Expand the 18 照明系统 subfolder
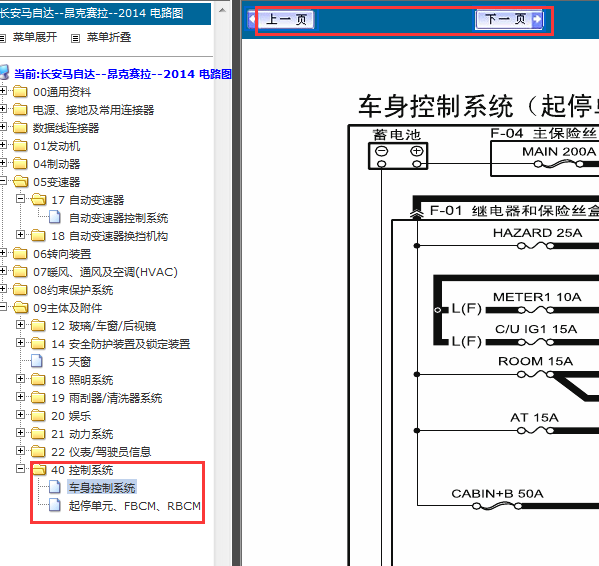The height and width of the screenshot is (566, 599). (21, 378)
